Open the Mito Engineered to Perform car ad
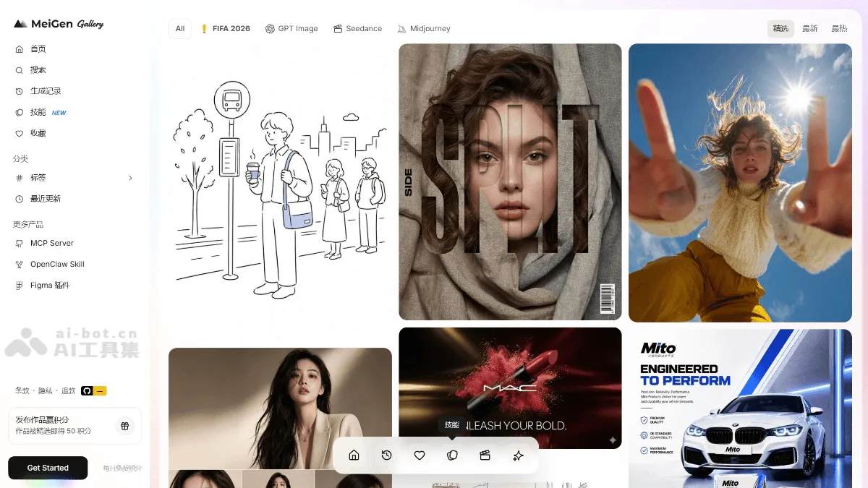 point(740,408)
